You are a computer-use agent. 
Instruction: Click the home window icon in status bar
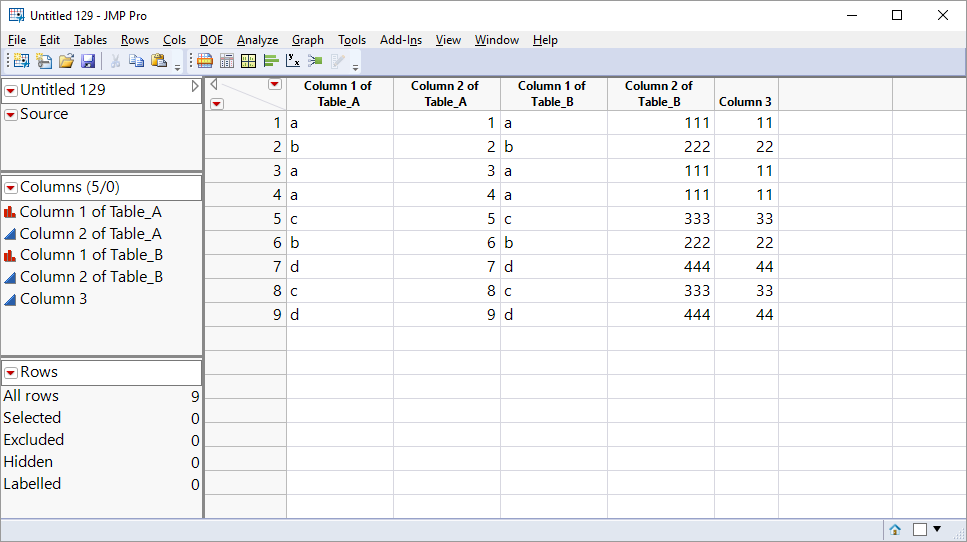coord(895,530)
